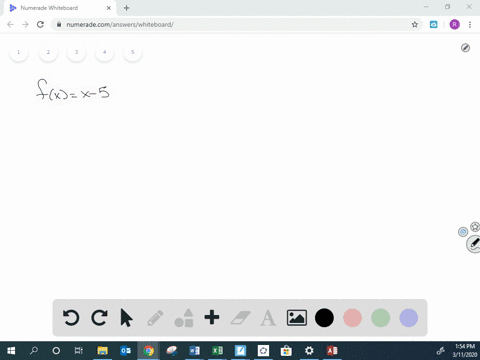Click the undo arrow in whiteboard toolbar
Image resolution: width=480 pixels, height=360 pixels.
pos(71,318)
